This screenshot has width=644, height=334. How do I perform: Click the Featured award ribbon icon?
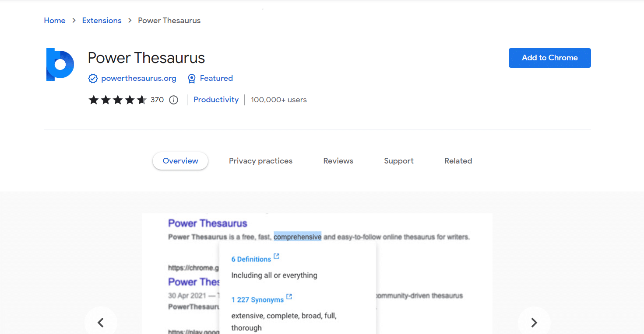191,79
